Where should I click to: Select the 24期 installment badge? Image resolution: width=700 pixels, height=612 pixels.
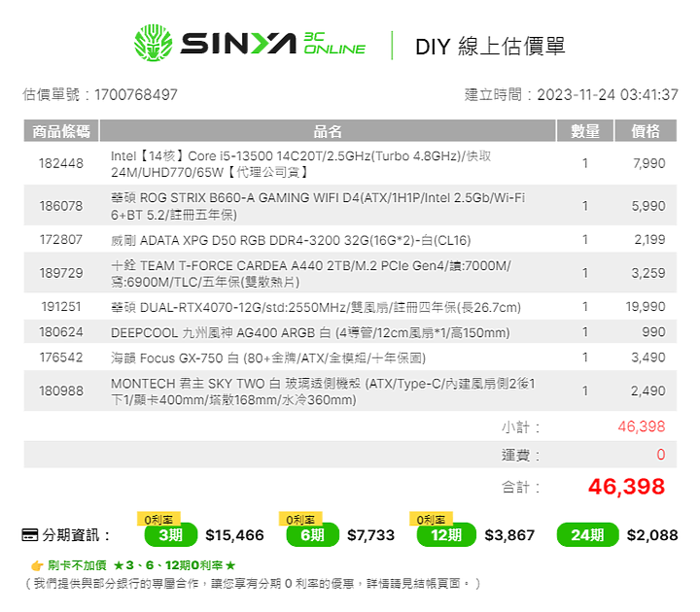click(x=587, y=535)
